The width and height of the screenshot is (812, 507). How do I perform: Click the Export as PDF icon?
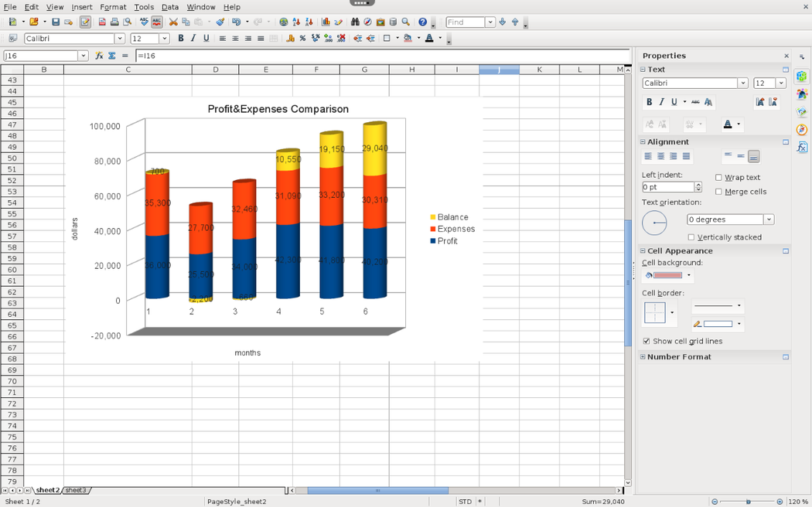(x=102, y=22)
